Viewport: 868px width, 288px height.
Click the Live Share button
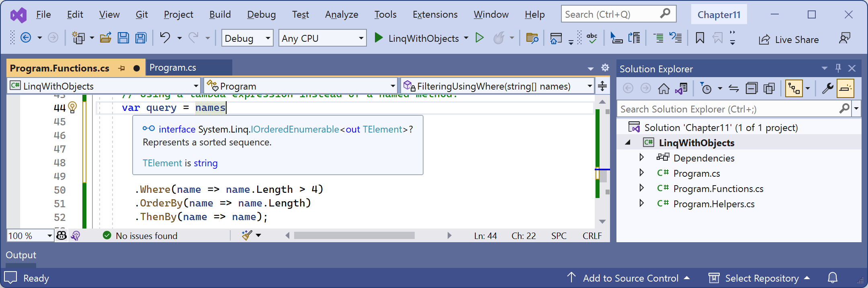789,39
